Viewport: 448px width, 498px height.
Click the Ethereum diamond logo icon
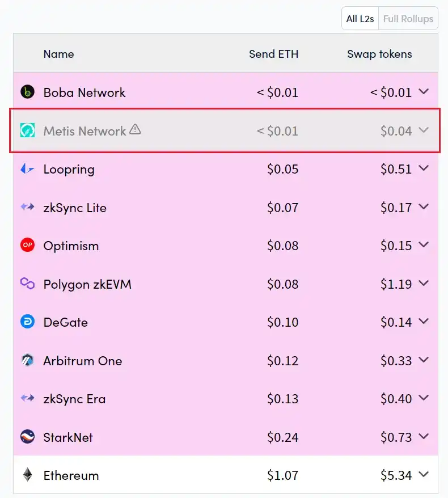click(27, 475)
